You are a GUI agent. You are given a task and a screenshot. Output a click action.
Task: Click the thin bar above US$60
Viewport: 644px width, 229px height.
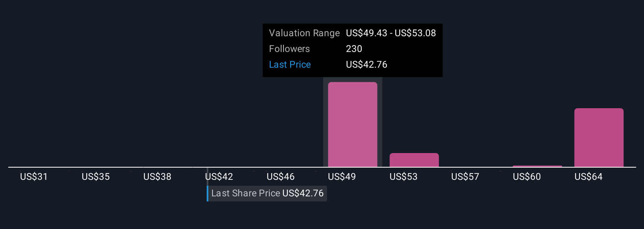point(537,166)
